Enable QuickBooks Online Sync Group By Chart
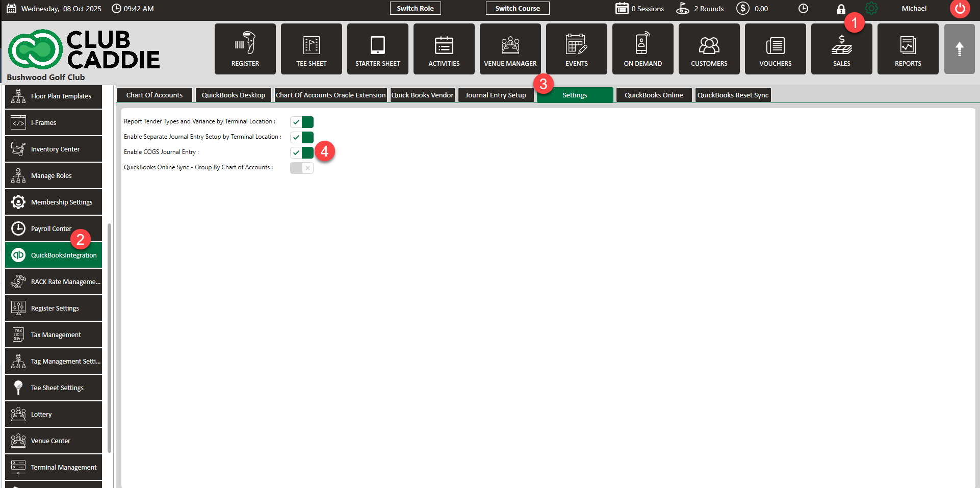 coord(302,168)
